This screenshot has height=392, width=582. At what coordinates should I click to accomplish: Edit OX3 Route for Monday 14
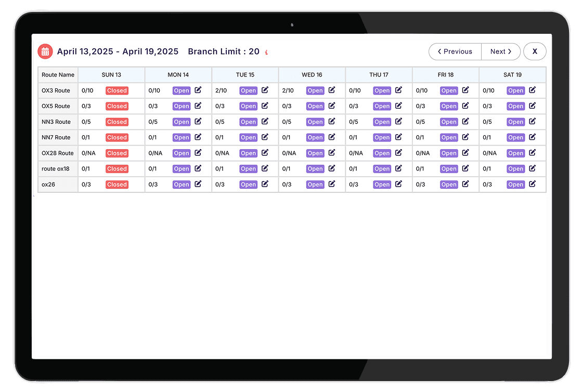click(x=198, y=90)
